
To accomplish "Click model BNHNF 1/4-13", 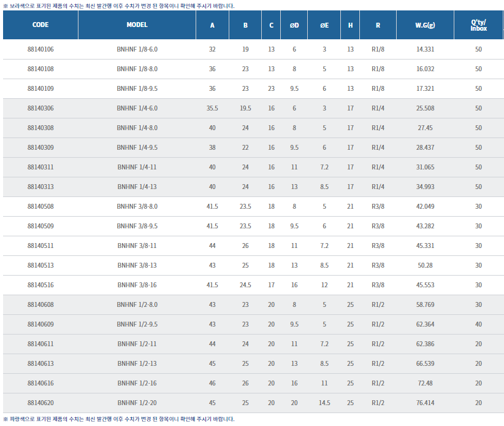I will click(137, 187).
